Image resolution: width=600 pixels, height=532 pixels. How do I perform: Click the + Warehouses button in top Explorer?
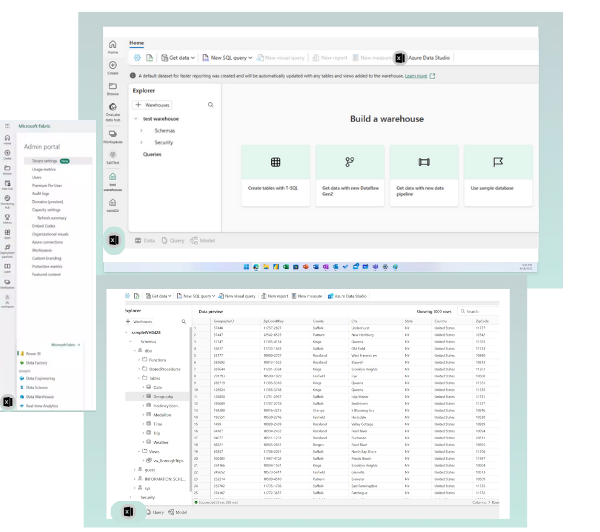(x=151, y=105)
